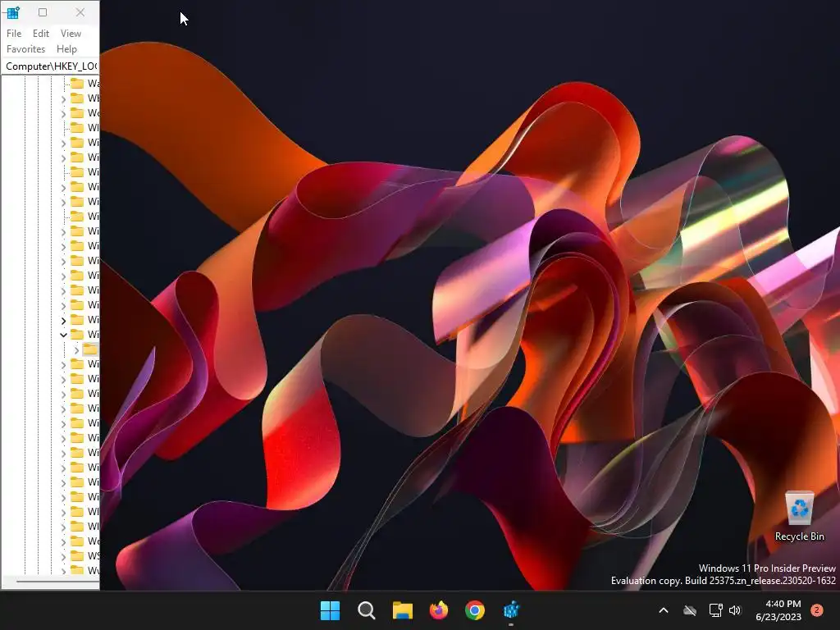
Task: Maximize the Registry Editor window
Action: 43,12
